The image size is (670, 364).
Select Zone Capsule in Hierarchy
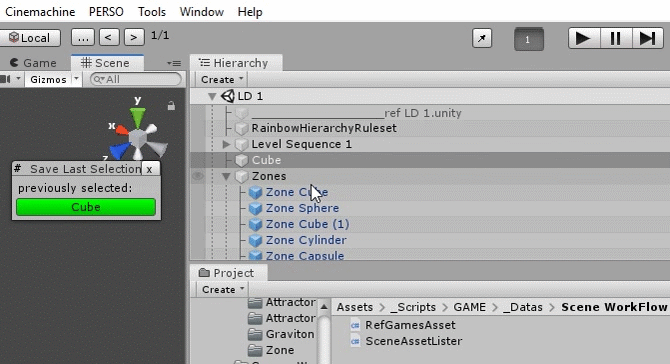pyautogui.click(x=305, y=255)
